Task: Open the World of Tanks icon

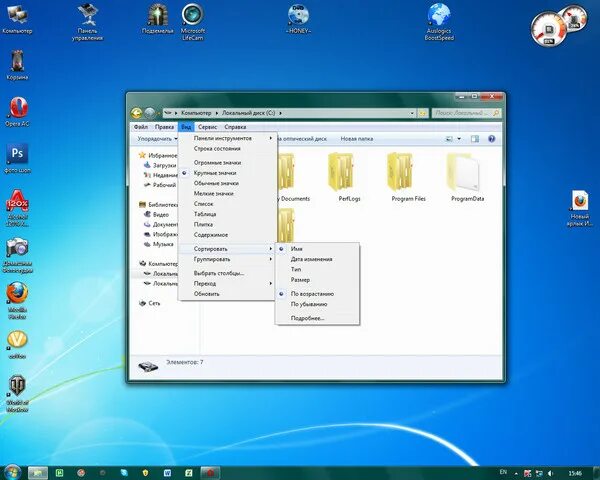Action: [17, 393]
